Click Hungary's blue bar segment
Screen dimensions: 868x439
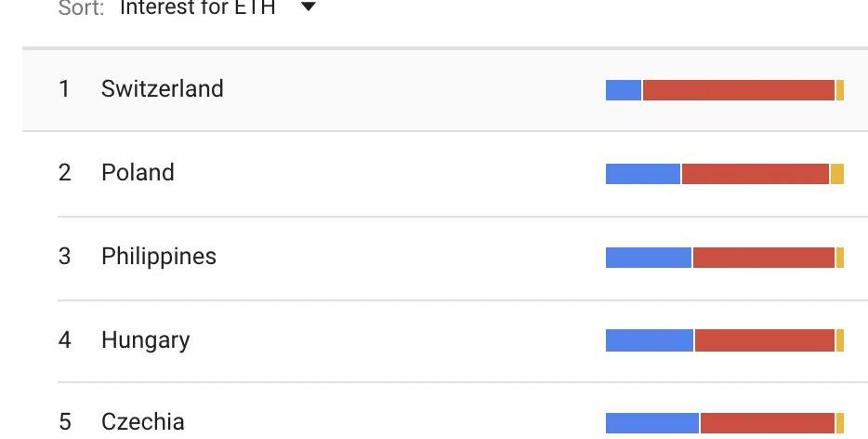pyautogui.click(x=650, y=341)
